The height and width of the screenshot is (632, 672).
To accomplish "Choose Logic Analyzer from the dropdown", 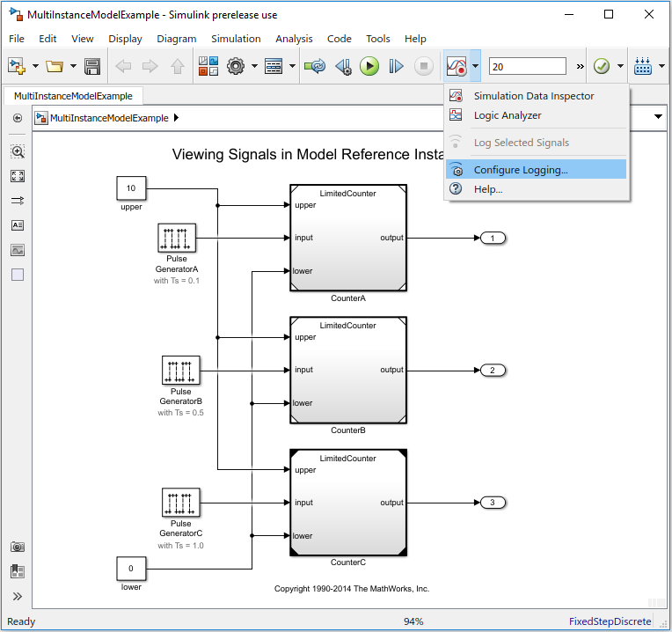I will tap(507, 115).
